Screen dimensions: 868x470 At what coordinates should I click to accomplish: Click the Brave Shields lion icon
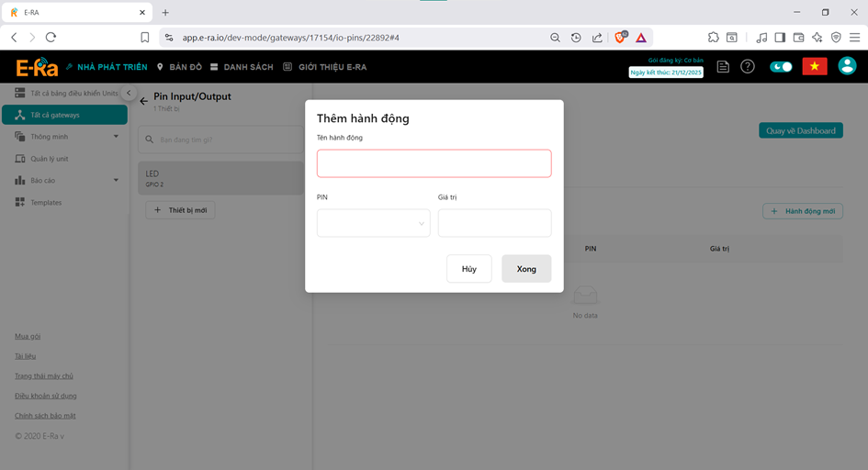tap(620, 38)
